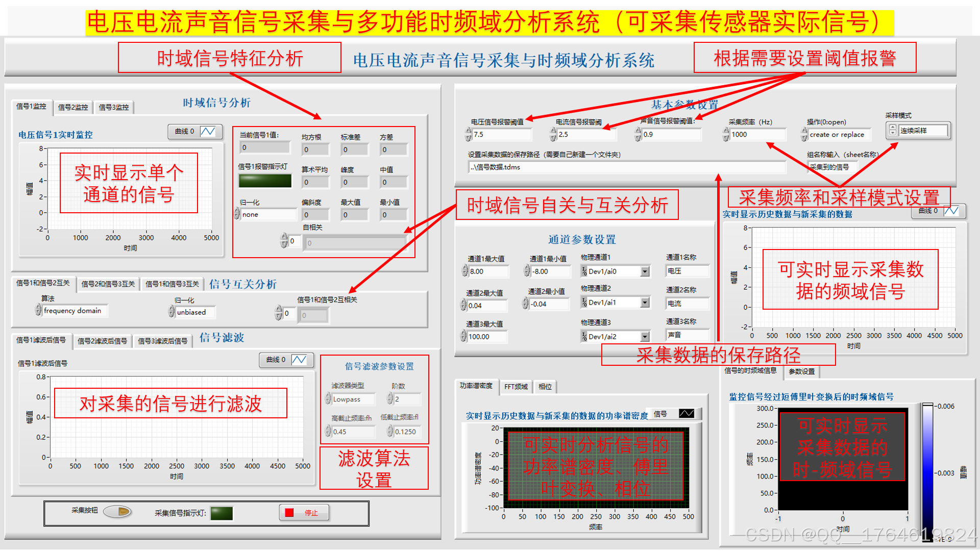Click the 采集信号指示灯 indicator light
The width and height of the screenshot is (980, 551).
222,513
